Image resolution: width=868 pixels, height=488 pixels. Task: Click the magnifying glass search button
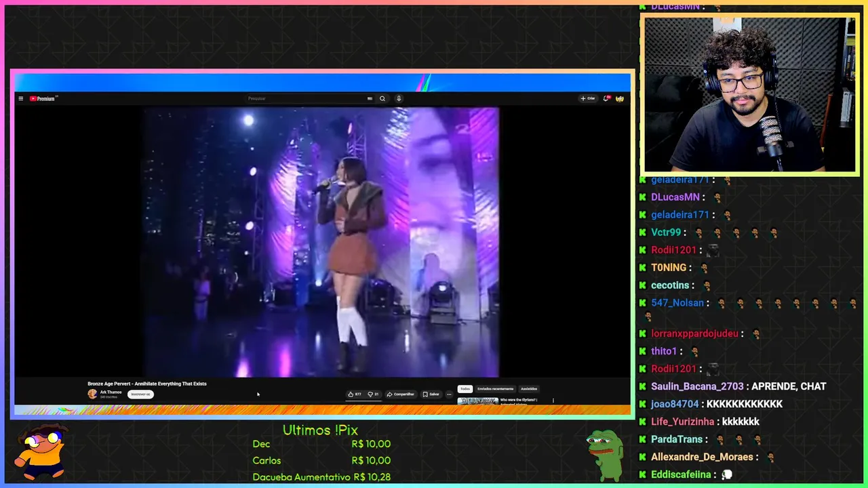click(x=382, y=98)
